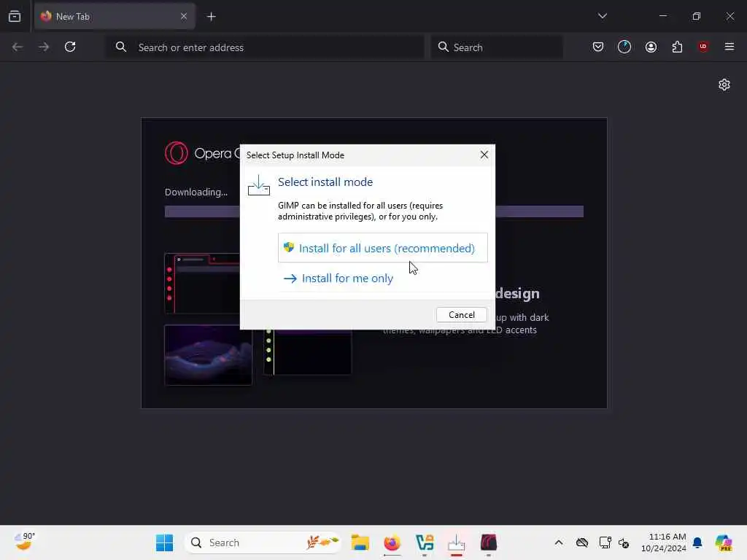
Task: Open the extensions puzzle icon
Action: coord(677,47)
